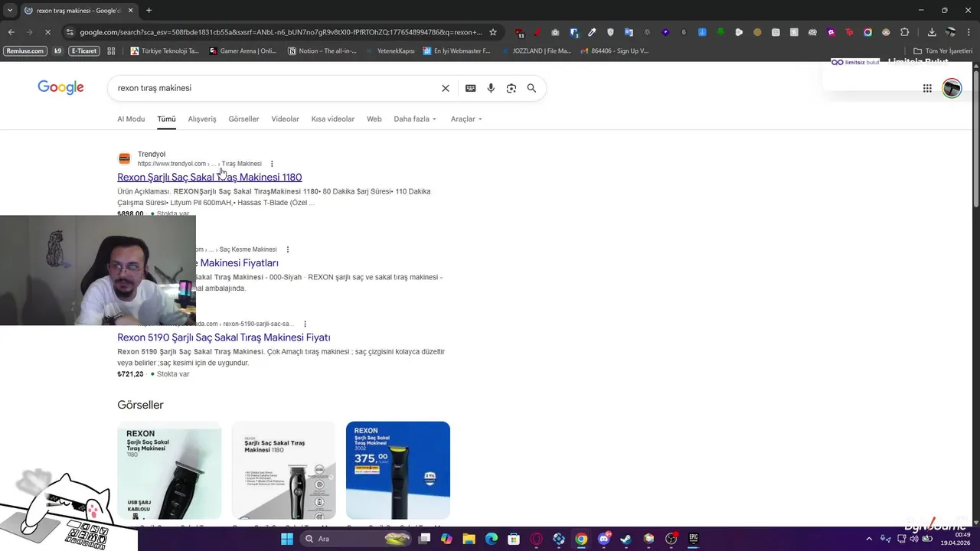Open the Google apps grid
This screenshot has width=980, height=551.
click(x=927, y=88)
